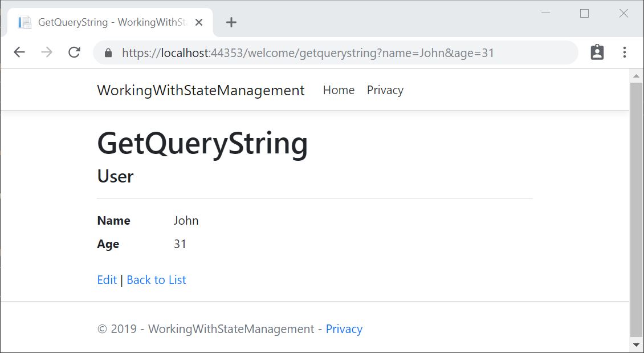Click the browser back arrow
The height and width of the screenshot is (353, 644).
pos(19,52)
